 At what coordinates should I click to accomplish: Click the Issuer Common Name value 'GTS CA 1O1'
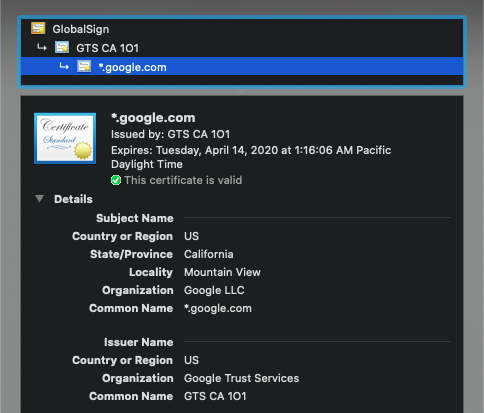click(215, 396)
